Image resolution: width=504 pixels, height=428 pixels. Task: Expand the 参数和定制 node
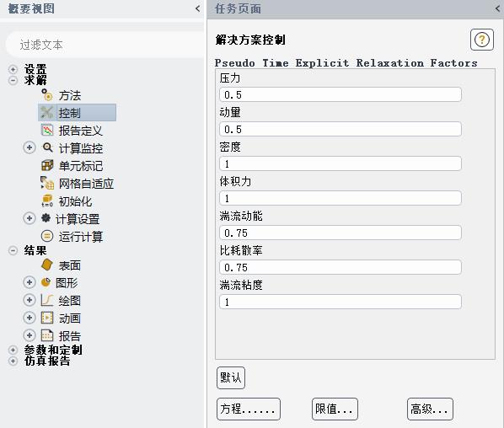[x=13, y=350]
